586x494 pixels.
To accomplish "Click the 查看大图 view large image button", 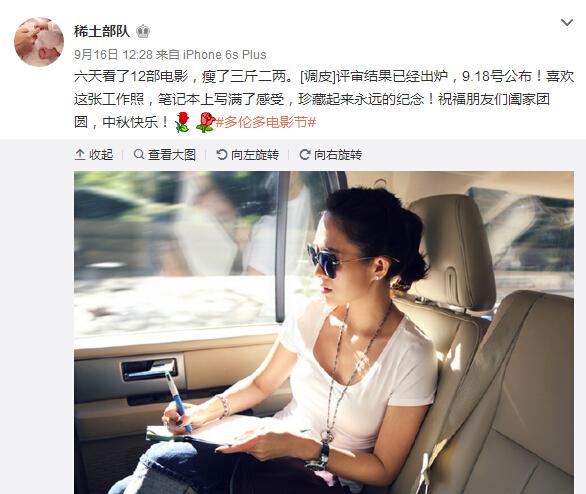I will pyautogui.click(x=164, y=154).
